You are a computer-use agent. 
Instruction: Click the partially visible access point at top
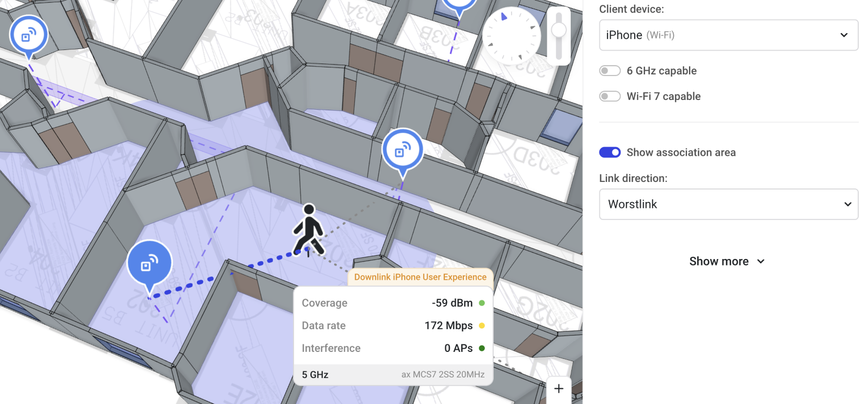click(x=459, y=8)
